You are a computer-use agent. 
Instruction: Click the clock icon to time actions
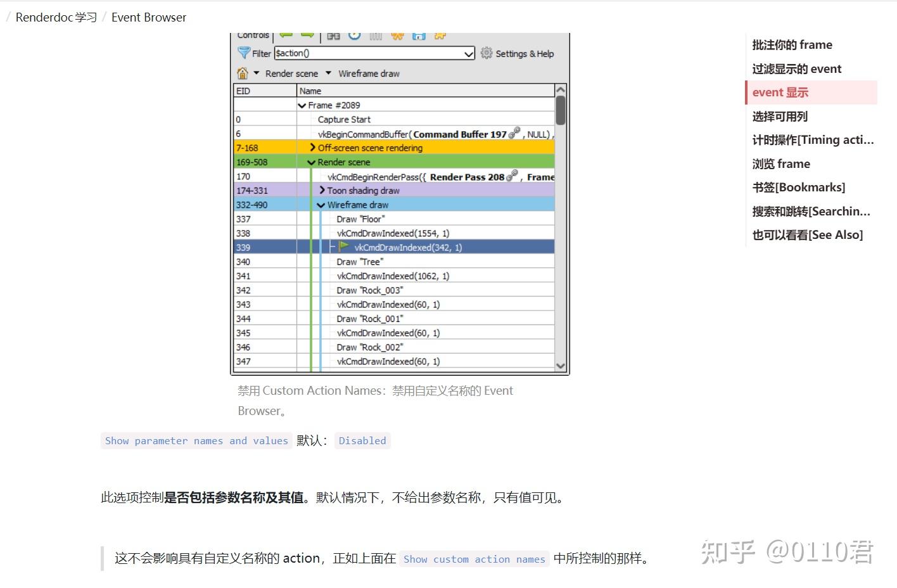point(355,35)
